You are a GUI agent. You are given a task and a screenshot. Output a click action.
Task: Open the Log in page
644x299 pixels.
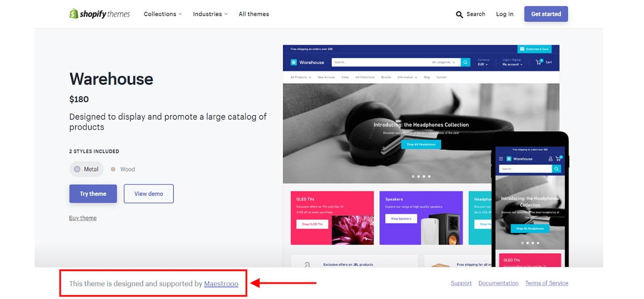click(x=504, y=14)
